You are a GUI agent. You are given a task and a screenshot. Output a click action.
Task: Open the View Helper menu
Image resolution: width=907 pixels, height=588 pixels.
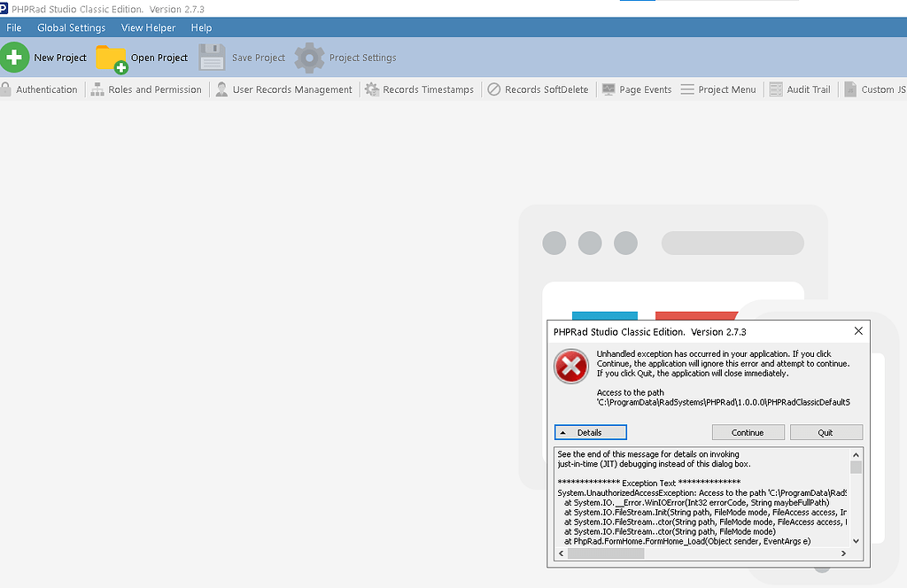pyautogui.click(x=148, y=27)
